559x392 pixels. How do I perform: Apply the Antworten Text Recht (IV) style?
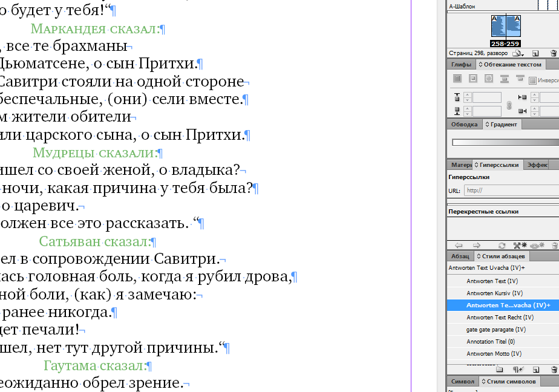coord(503,318)
